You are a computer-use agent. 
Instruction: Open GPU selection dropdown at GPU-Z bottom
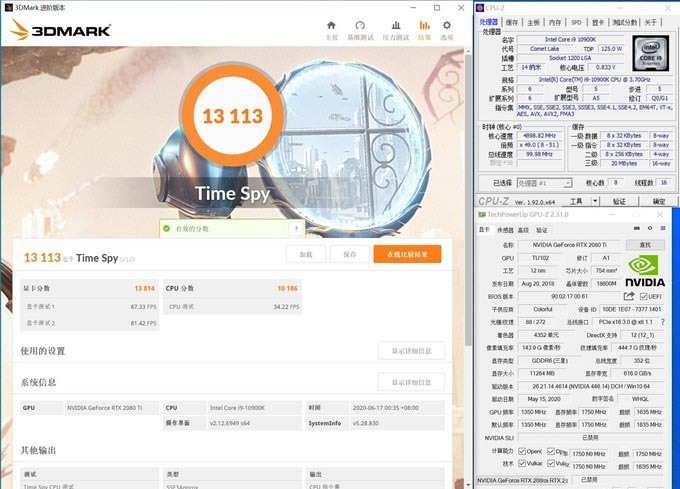523,480
